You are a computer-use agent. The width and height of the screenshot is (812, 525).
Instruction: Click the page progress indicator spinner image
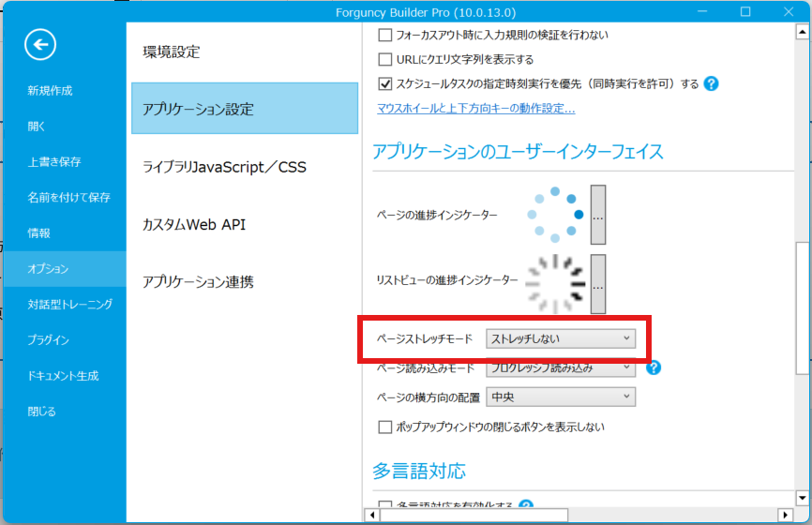coord(556,215)
